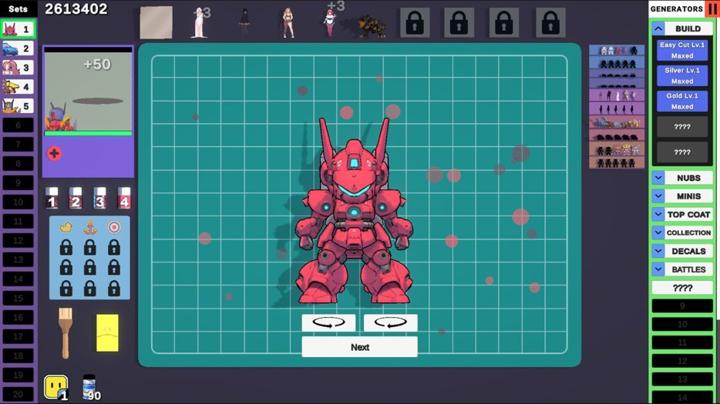The width and height of the screenshot is (720, 404).
Task: Click the score counter 2613402
Action: (76, 9)
